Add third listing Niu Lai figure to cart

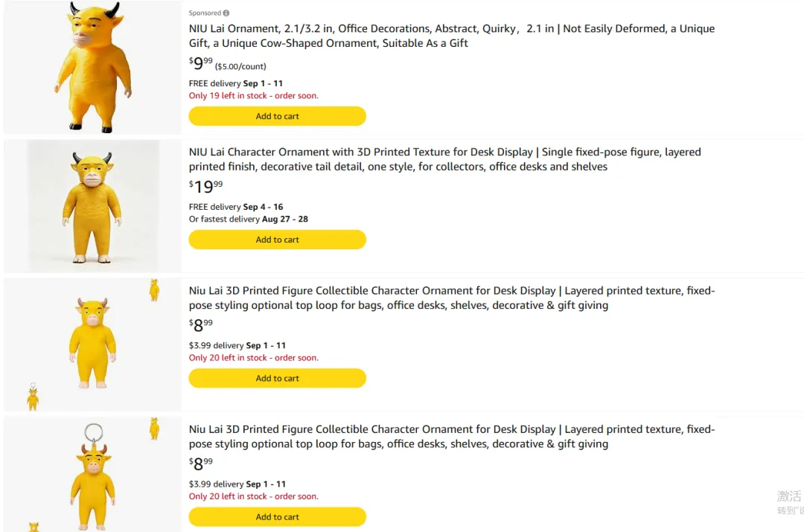pos(278,378)
